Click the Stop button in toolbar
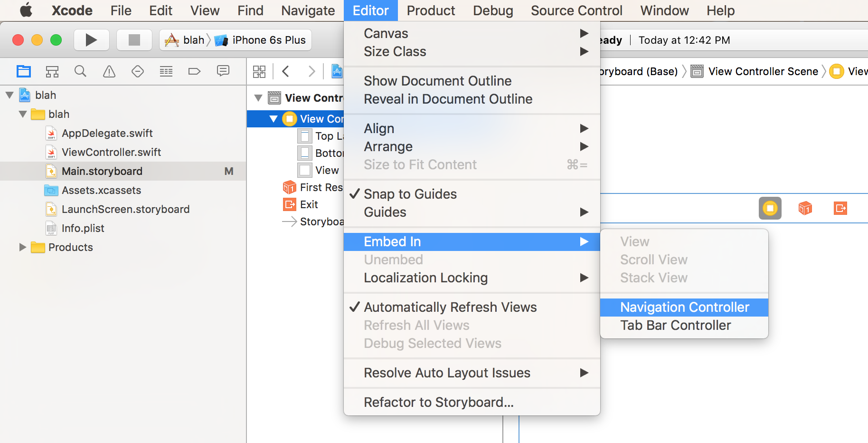The width and height of the screenshot is (868, 443). pyautogui.click(x=134, y=40)
